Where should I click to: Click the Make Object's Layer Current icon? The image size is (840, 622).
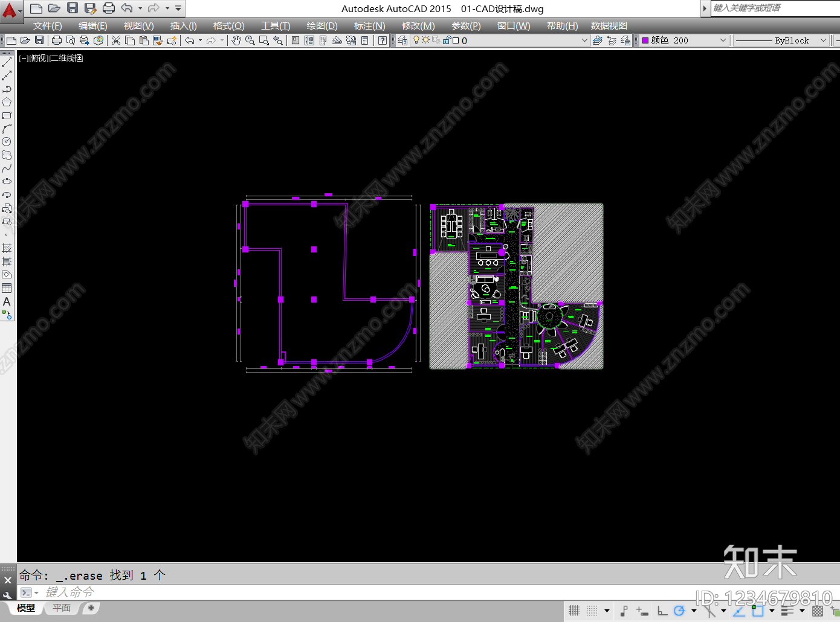point(598,40)
